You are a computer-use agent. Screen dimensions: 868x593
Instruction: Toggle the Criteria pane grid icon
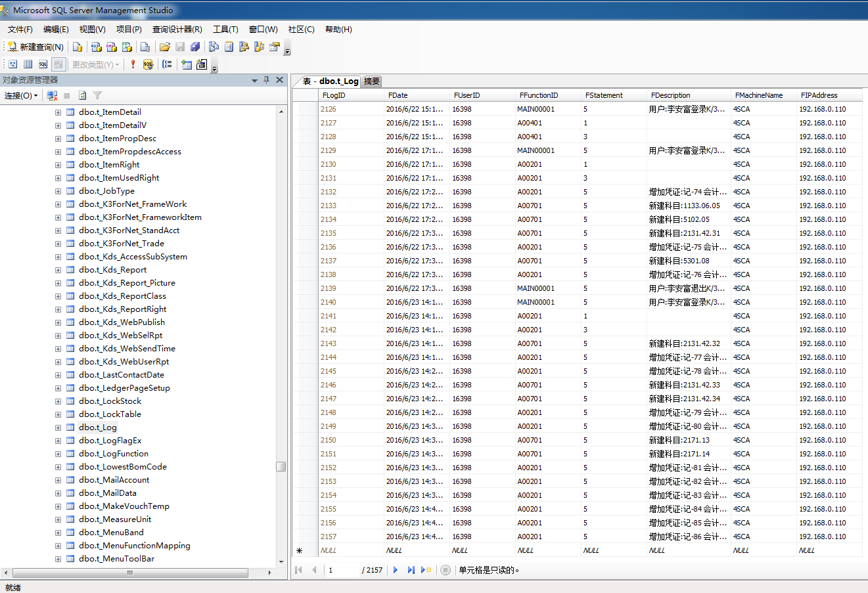point(28,64)
